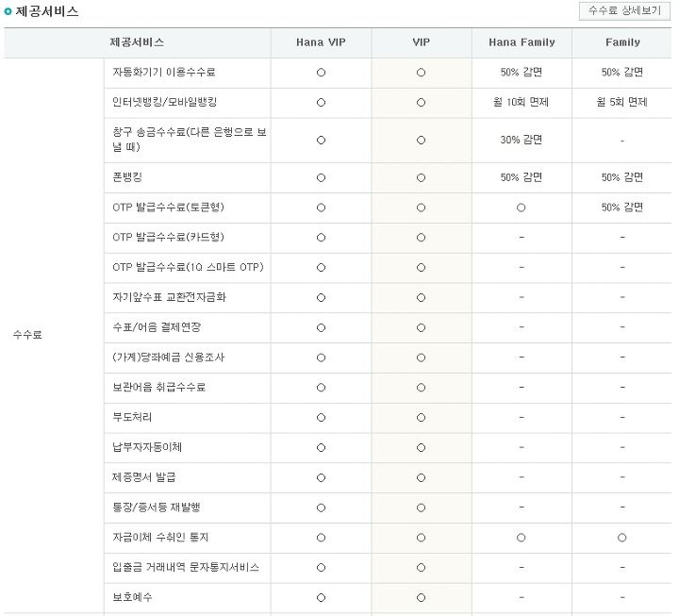679x616 pixels.
Task: Click the 제공서비스 column header
Action: [137, 42]
